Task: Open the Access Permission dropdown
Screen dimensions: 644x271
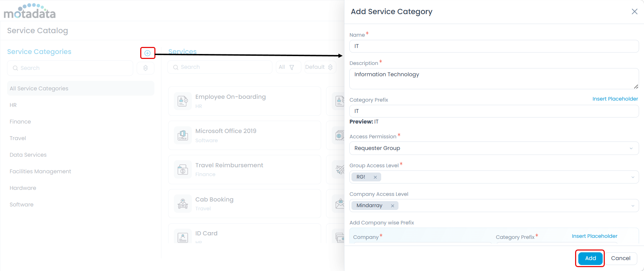Action: pos(494,148)
